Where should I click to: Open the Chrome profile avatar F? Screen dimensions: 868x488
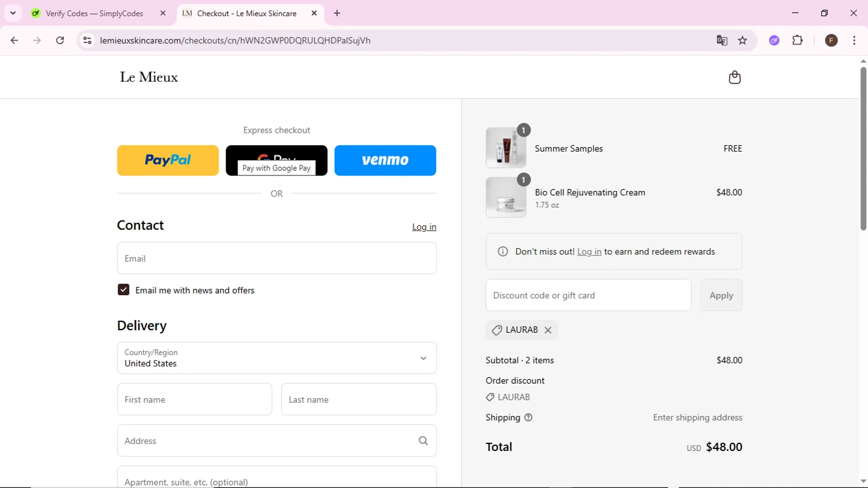click(x=831, y=41)
